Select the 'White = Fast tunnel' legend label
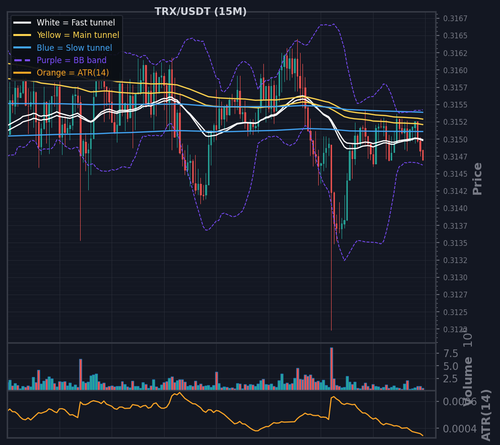This screenshot has height=445, width=500. pos(76,23)
